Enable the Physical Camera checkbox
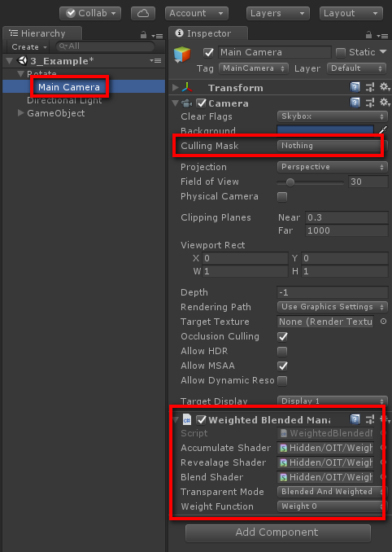This screenshot has width=392, height=552. (282, 196)
